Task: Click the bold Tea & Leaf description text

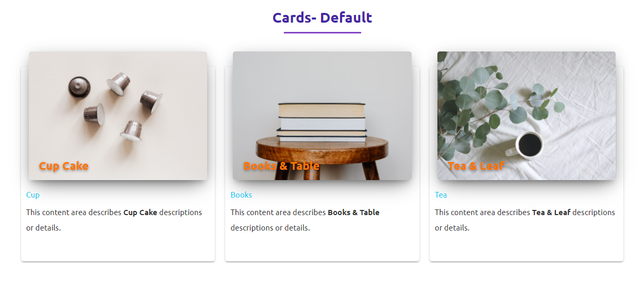Action: click(x=551, y=212)
